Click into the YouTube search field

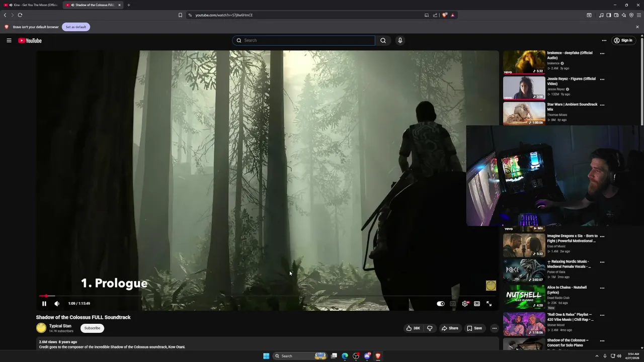[304, 40]
